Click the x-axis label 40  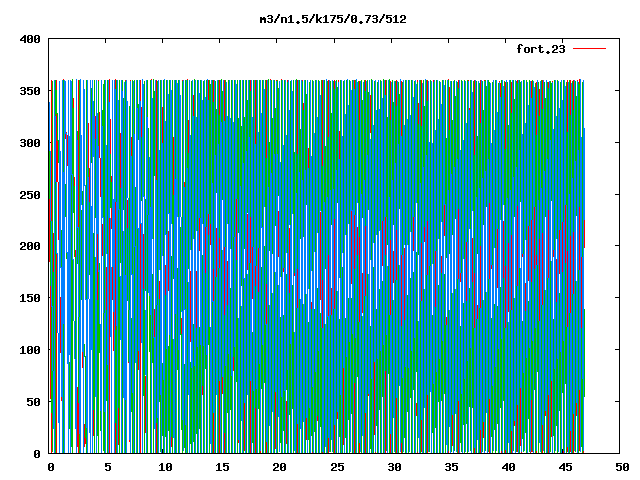[508, 467]
